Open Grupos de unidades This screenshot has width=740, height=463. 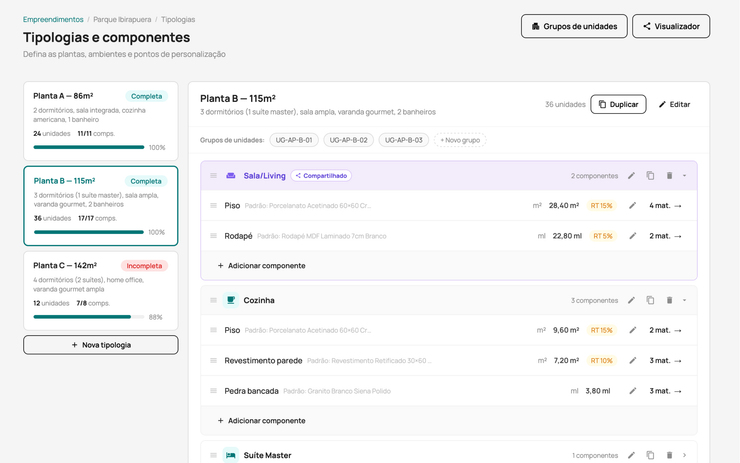click(574, 26)
